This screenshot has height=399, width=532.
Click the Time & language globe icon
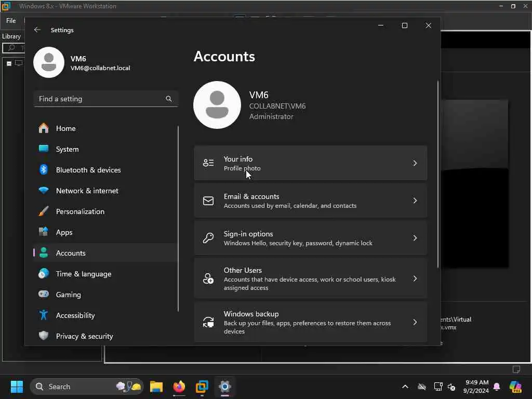(x=44, y=273)
